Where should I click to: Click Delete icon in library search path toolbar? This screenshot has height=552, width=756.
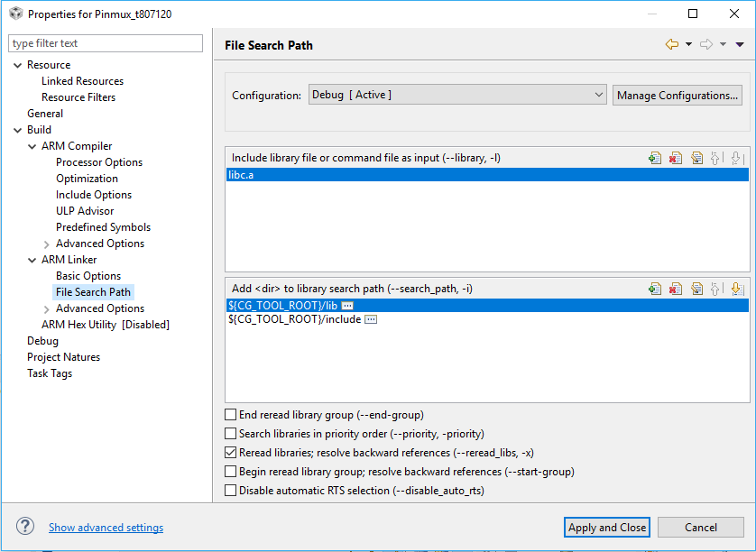[676, 289]
